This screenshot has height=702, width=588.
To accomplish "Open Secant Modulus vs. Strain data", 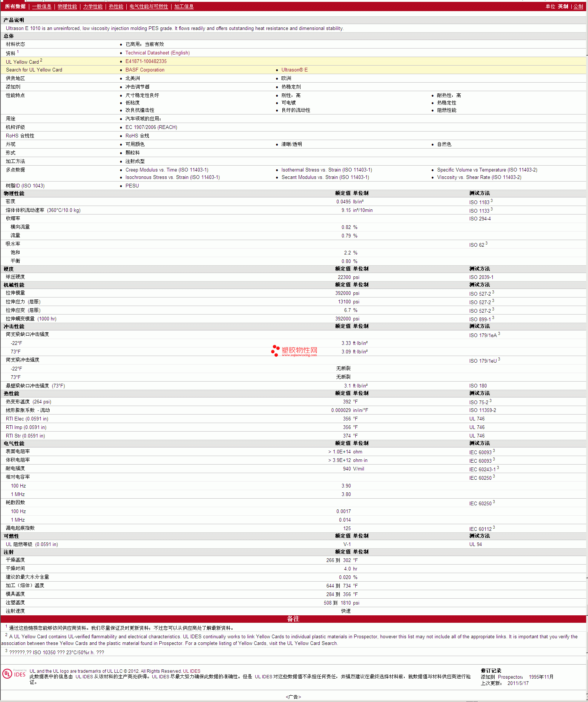I will coord(325,177).
